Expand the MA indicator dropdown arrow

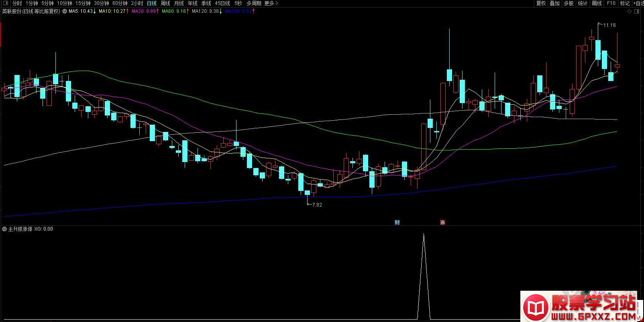(65, 11)
